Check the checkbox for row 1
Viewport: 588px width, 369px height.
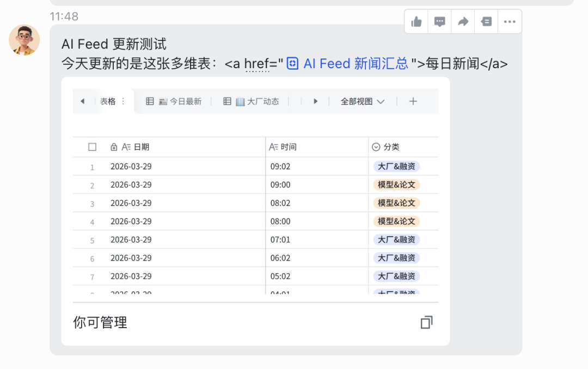92,166
